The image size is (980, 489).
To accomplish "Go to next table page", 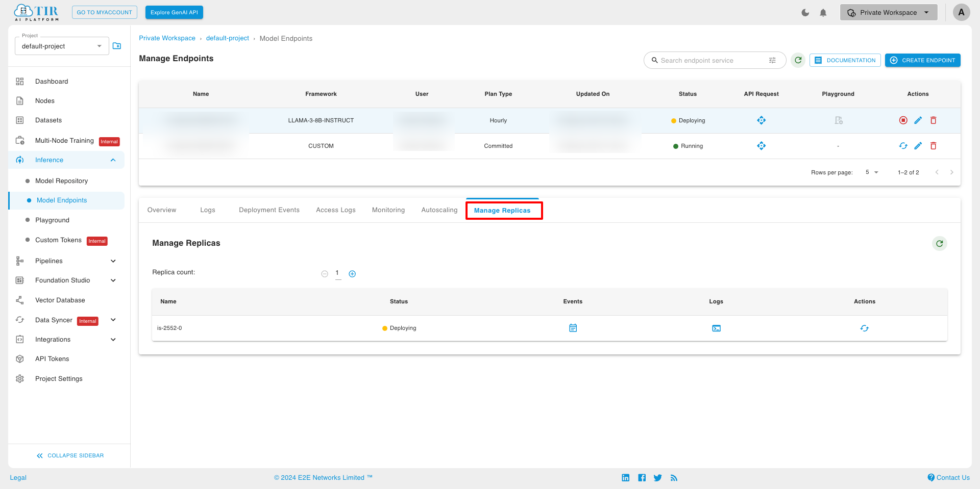I will coord(951,172).
